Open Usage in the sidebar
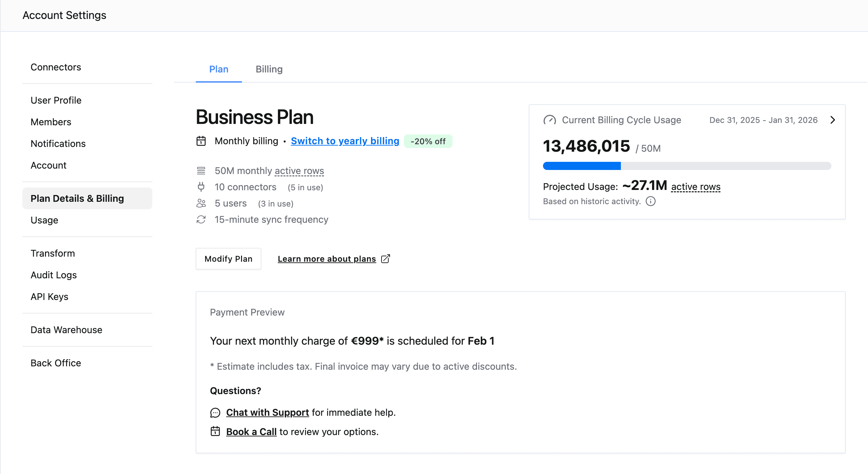The width and height of the screenshot is (868, 474). [x=44, y=220]
